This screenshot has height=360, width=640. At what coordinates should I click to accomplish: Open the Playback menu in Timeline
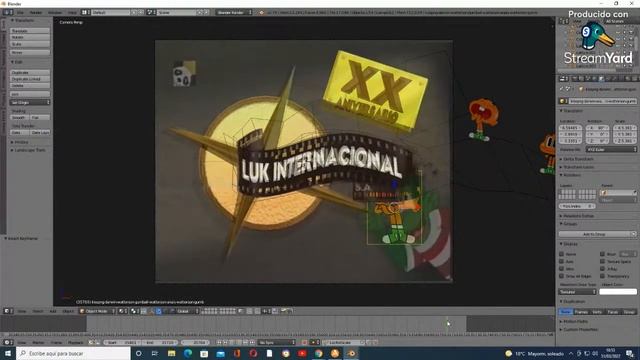click(75, 342)
